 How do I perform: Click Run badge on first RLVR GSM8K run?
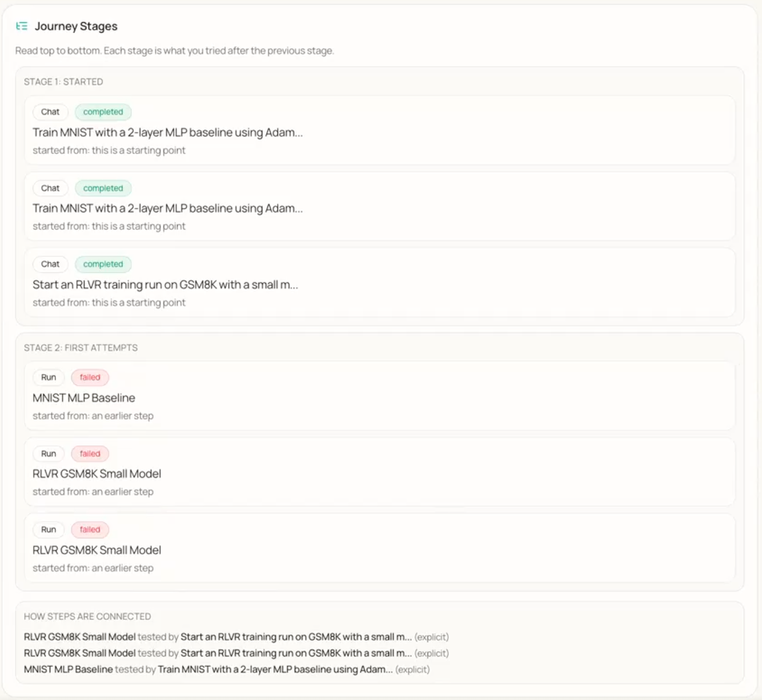49,454
